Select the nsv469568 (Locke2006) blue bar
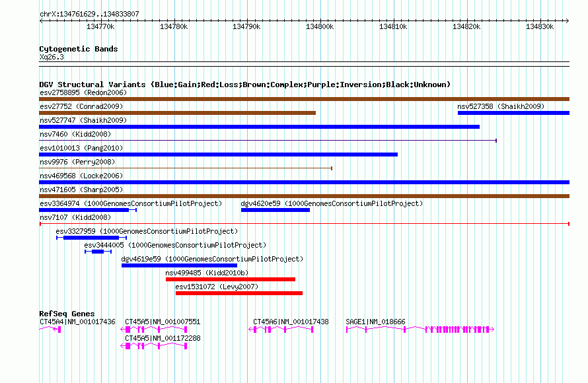The image size is (588, 383). click(304, 182)
